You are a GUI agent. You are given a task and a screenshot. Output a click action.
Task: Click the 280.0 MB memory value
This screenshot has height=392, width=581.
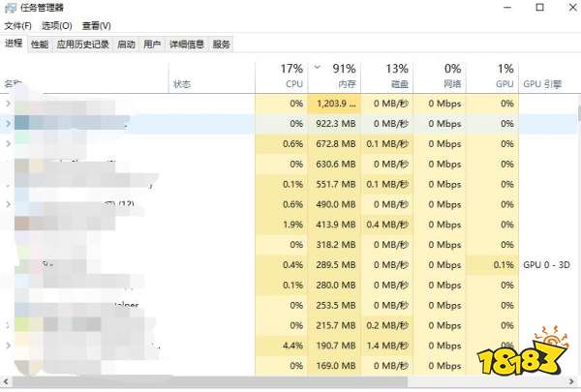pyautogui.click(x=336, y=286)
